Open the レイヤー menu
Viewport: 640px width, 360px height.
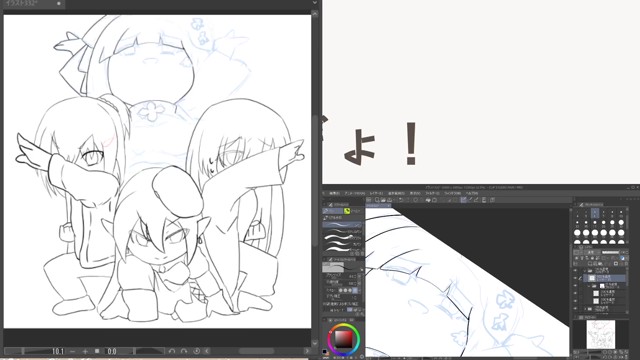(x=376, y=193)
